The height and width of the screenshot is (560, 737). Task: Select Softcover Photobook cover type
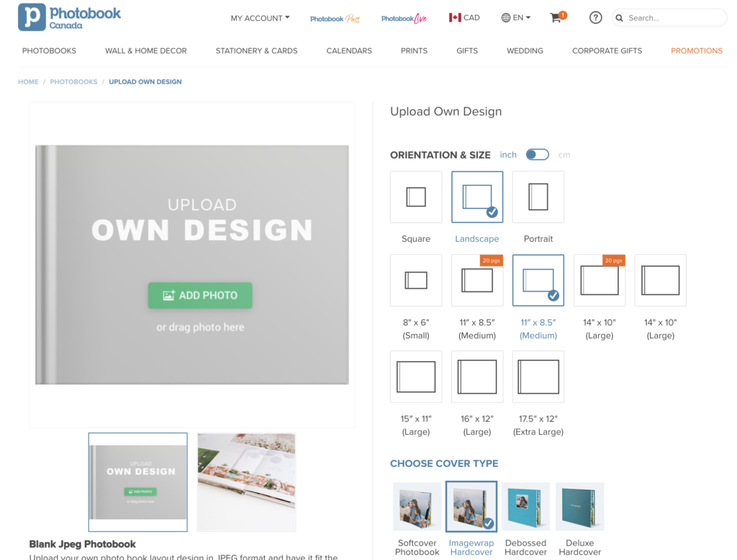tap(417, 507)
